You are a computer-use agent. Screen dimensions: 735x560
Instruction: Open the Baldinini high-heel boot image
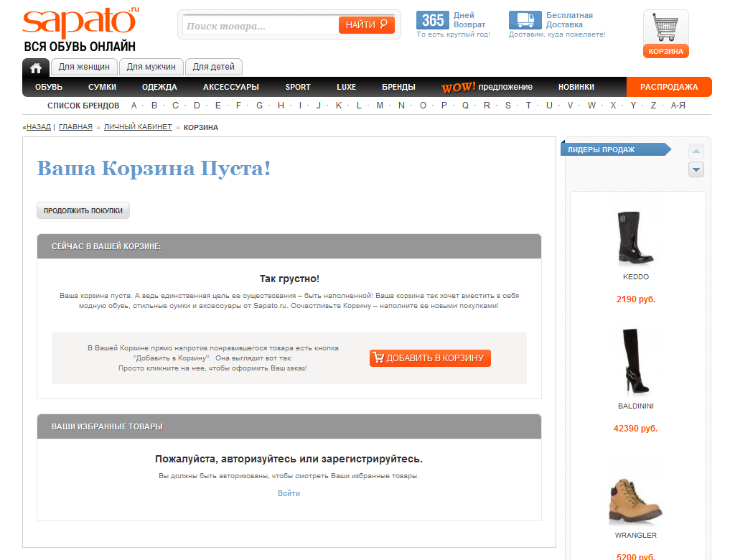(x=635, y=363)
